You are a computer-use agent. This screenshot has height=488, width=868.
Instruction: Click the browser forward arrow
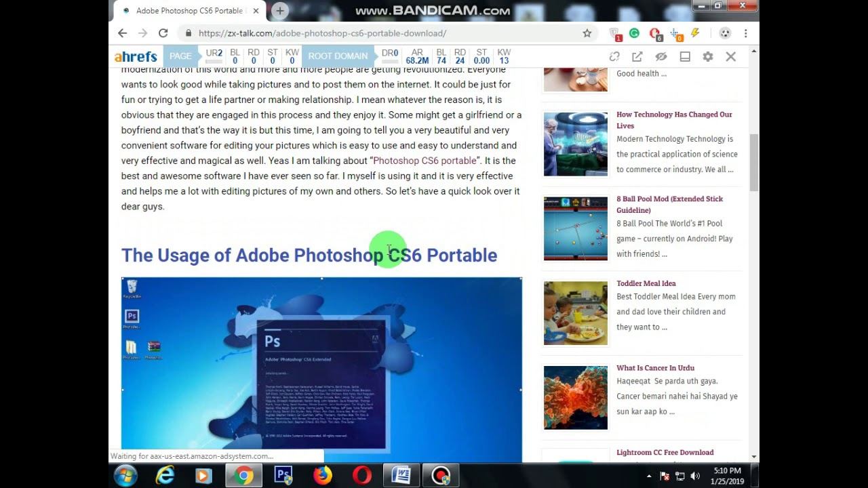point(142,33)
